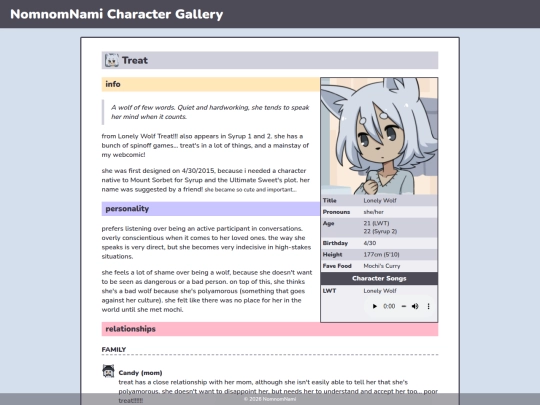Image resolution: width=540 pixels, height=405 pixels.
Task: Click the '177cm (5'10)' height value
Action: coord(381,255)
